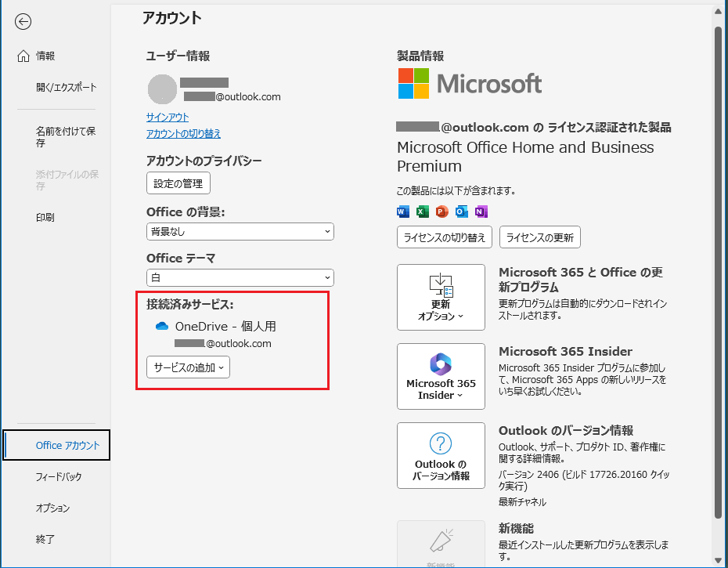The height and width of the screenshot is (568, 728).
Task: Open the Office の背景 dropdown
Action: click(240, 231)
